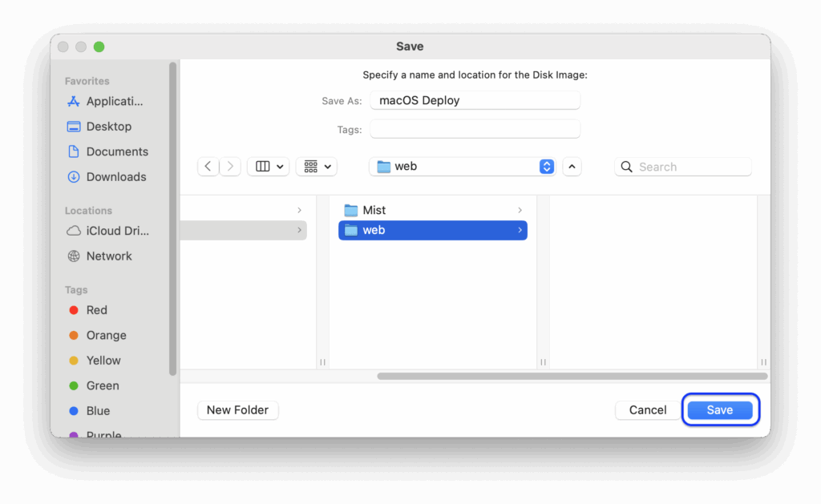Expand the Mist folder chevron

[520, 210]
